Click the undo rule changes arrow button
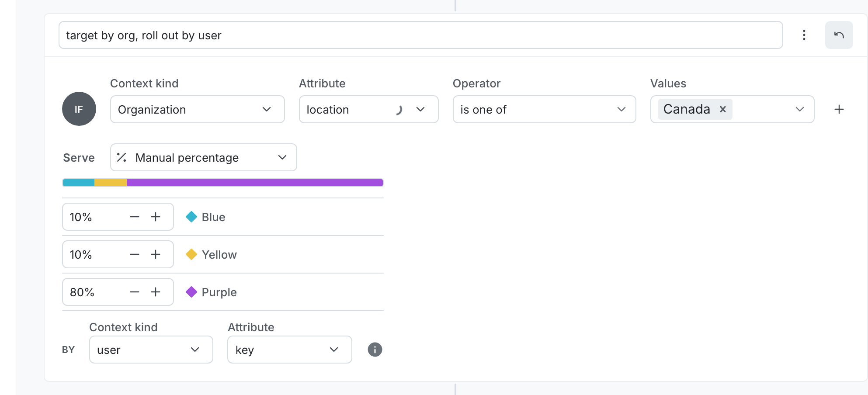 (x=839, y=35)
